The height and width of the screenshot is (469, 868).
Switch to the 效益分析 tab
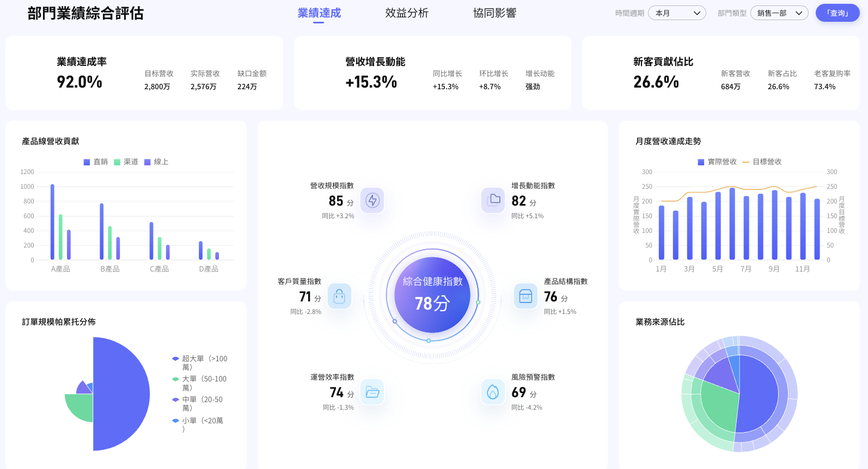point(407,13)
